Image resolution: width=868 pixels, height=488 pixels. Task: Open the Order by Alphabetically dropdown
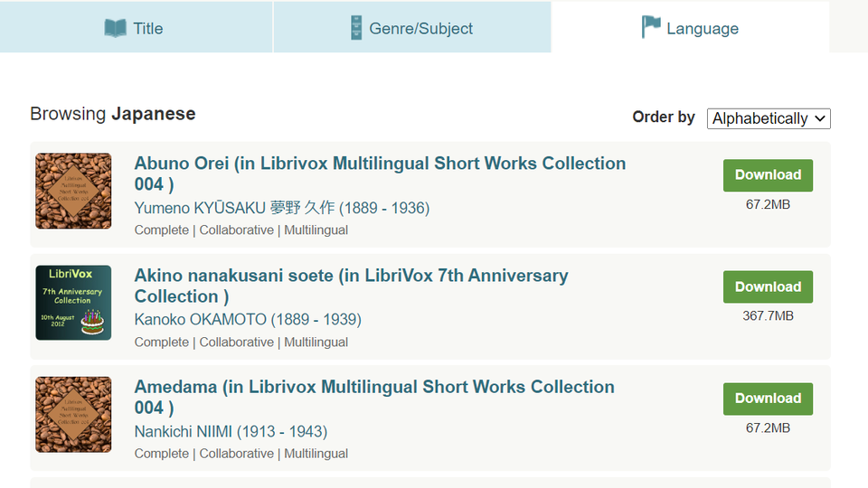[x=769, y=118]
